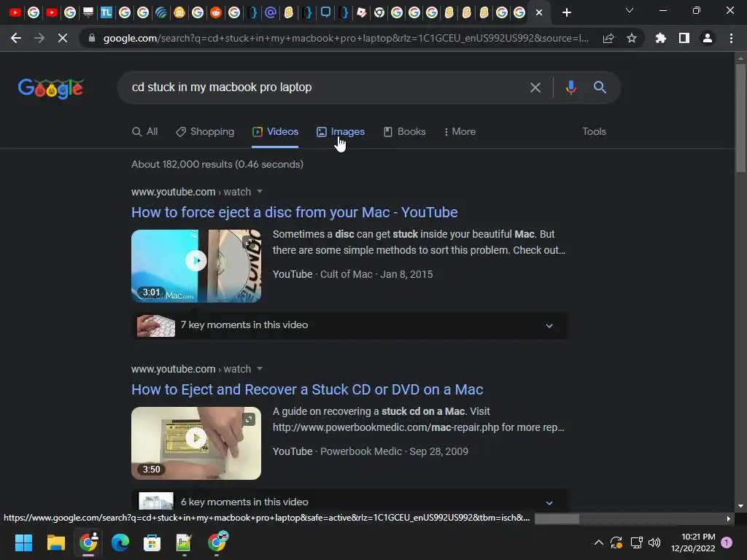Switch to the TL favicon tab
Image resolution: width=747 pixels, height=560 pixels.
[x=107, y=12]
